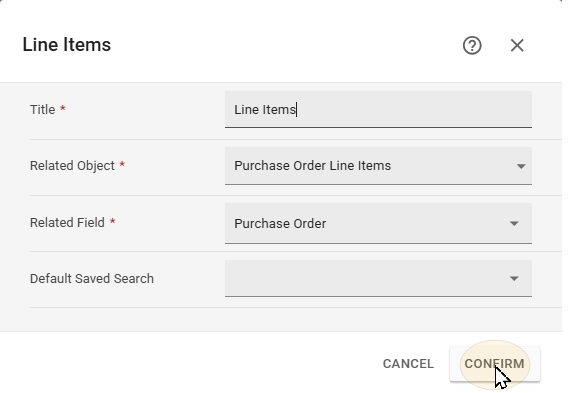Click the Related Object dropdown arrow
Screen dimensions: 577x393
pos(521,166)
